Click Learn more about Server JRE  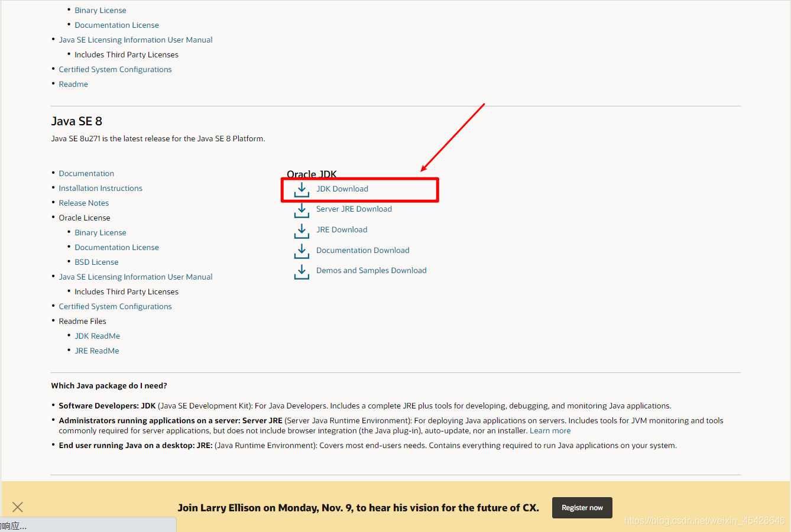(550, 431)
